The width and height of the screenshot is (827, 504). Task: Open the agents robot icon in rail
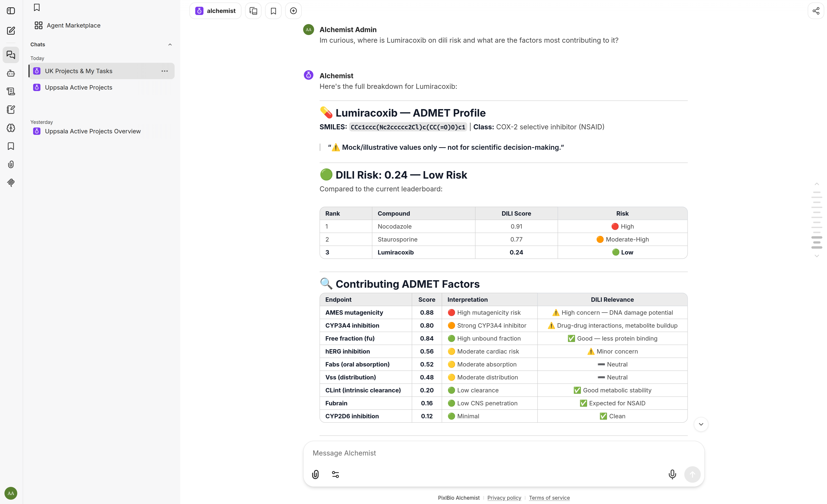coord(11,73)
